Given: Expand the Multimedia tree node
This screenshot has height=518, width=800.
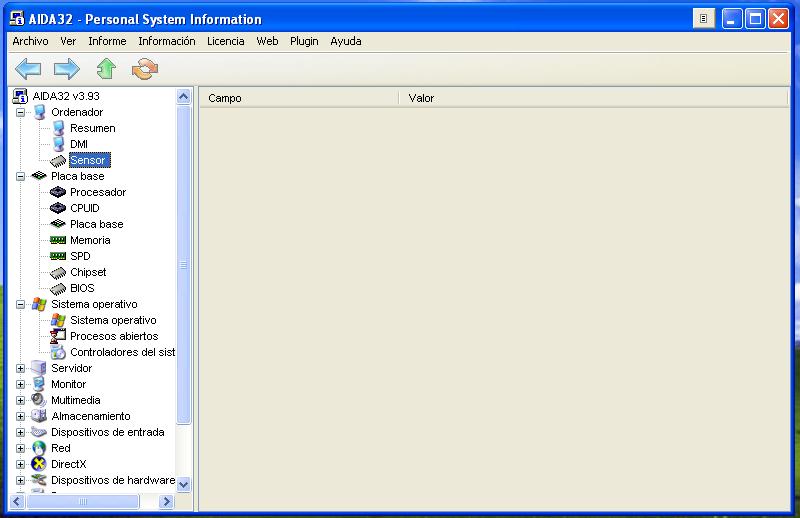Looking at the screenshot, I should tap(20, 400).
